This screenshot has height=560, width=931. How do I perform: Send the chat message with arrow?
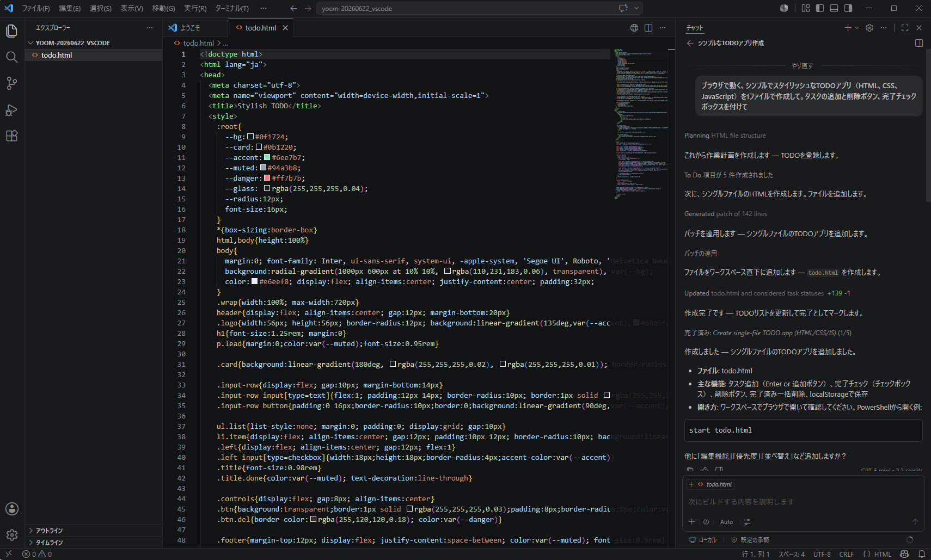(x=915, y=522)
